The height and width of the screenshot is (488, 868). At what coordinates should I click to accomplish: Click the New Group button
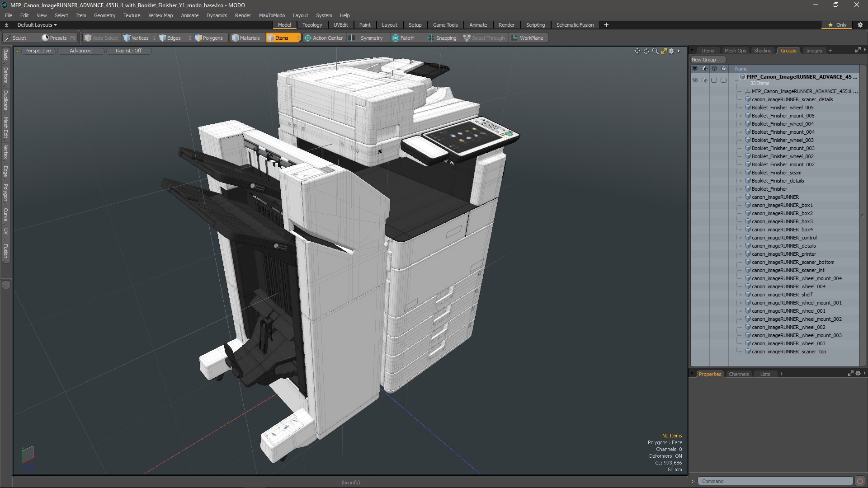708,60
